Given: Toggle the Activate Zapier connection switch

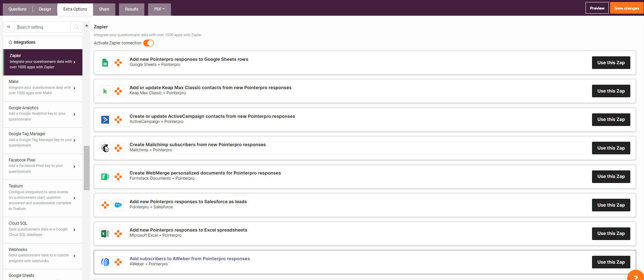Looking at the screenshot, I should [148, 43].
